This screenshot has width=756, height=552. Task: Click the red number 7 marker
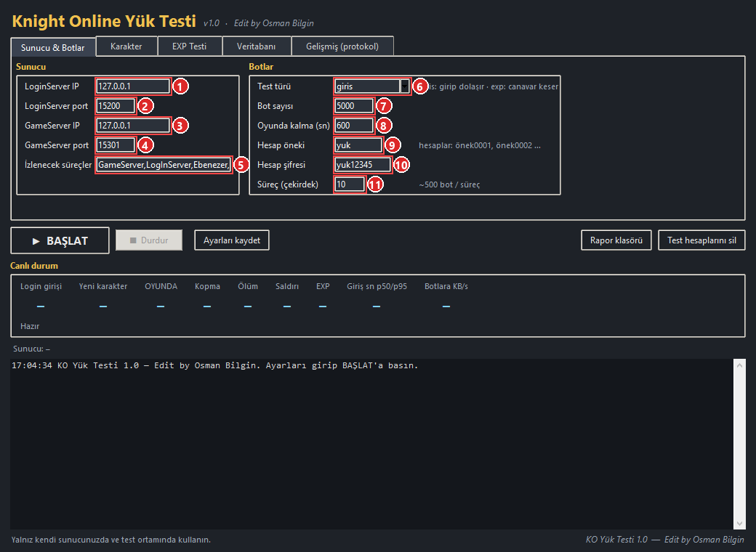(x=384, y=106)
